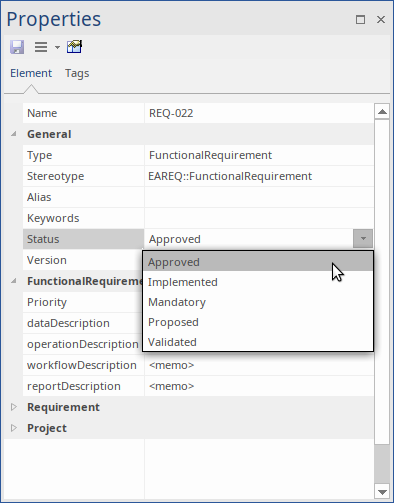394x503 pixels.
Task: Choose Implemented from the status list
Action: coord(257,282)
